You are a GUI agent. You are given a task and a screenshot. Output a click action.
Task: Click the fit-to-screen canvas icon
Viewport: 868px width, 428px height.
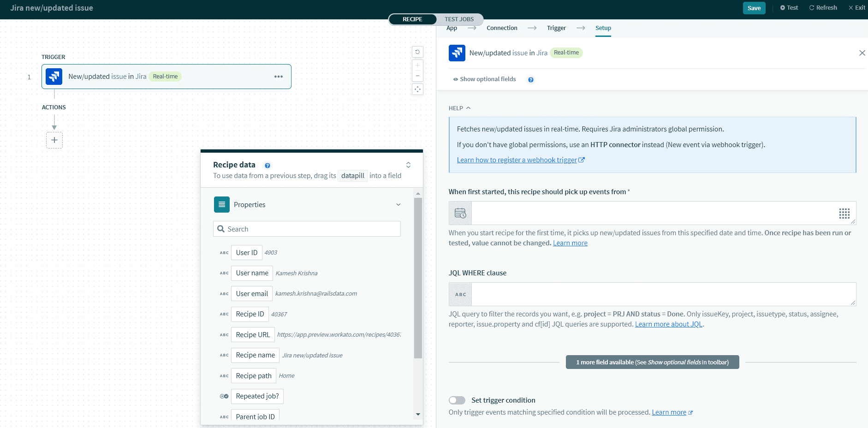point(417,89)
